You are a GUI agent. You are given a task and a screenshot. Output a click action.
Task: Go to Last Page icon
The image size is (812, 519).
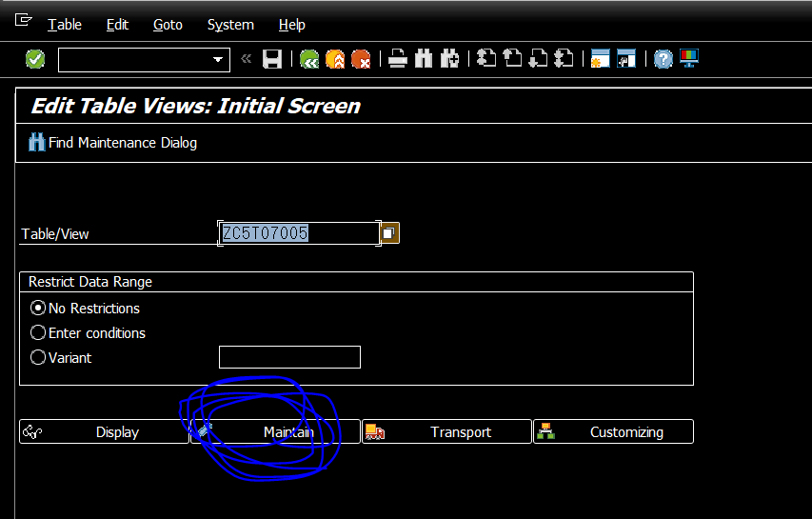coord(564,58)
